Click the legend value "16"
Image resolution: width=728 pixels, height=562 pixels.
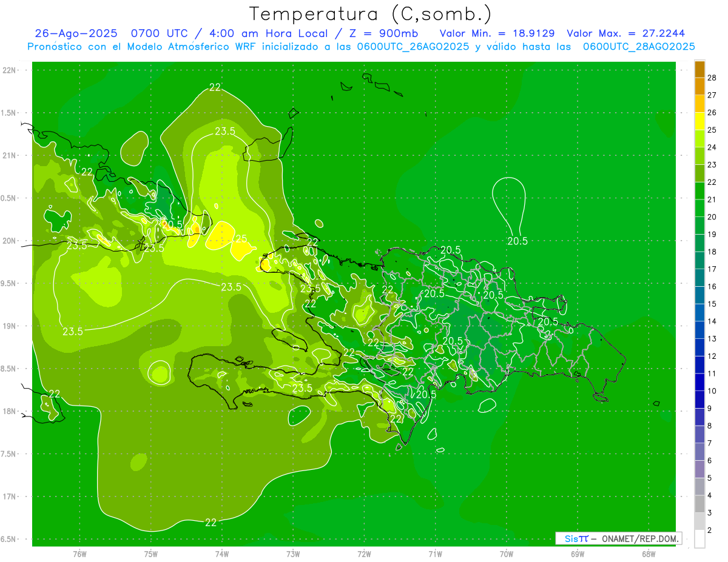(712, 286)
